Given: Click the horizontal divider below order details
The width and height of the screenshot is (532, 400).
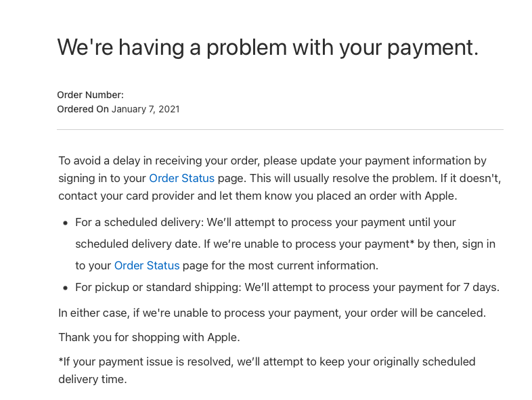Looking at the screenshot, I should coord(280,129).
